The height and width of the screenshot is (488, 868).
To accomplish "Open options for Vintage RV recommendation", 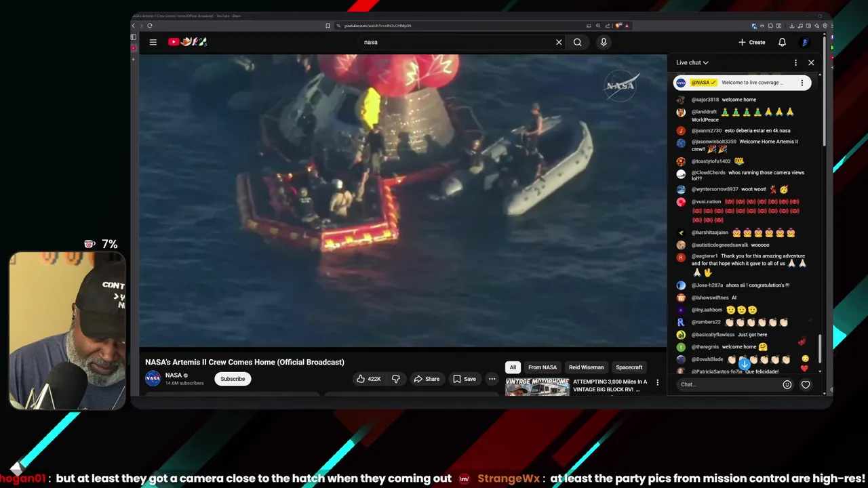I will [x=657, y=382].
